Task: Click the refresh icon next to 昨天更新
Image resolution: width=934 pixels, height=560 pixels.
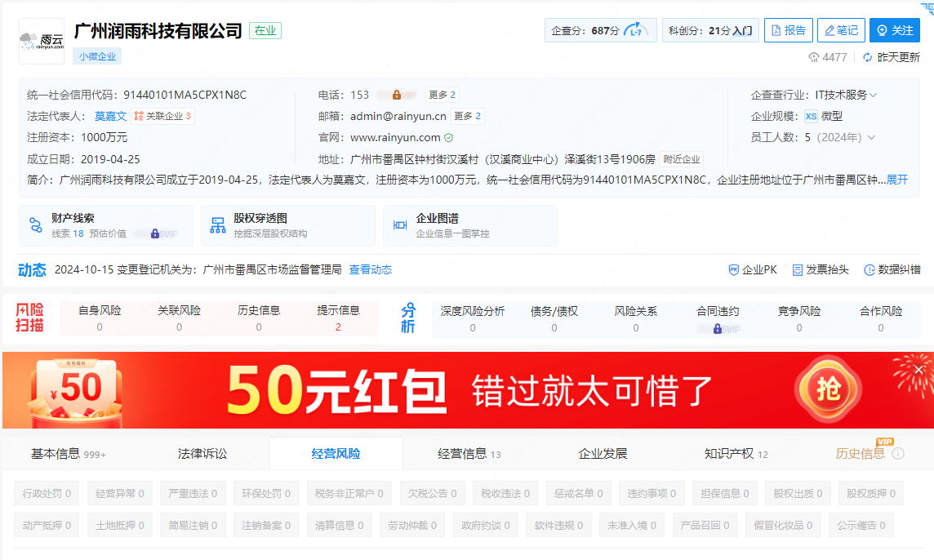Action: [867, 57]
